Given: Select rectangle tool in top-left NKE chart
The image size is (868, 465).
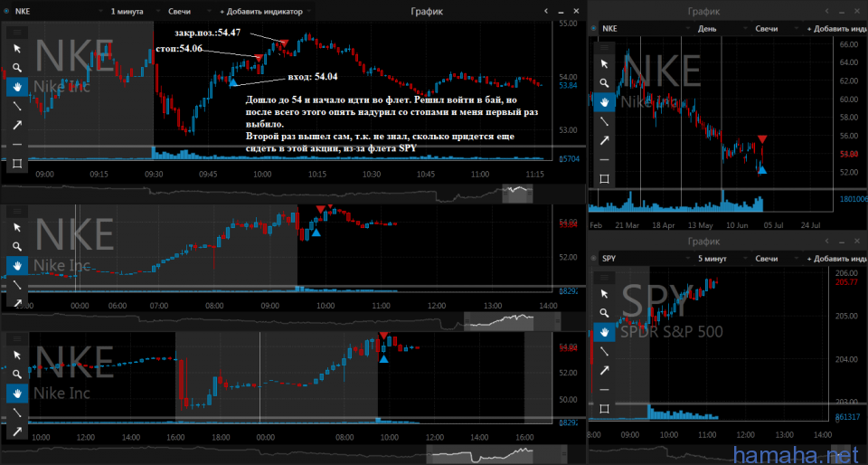Looking at the screenshot, I should pos(17,164).
